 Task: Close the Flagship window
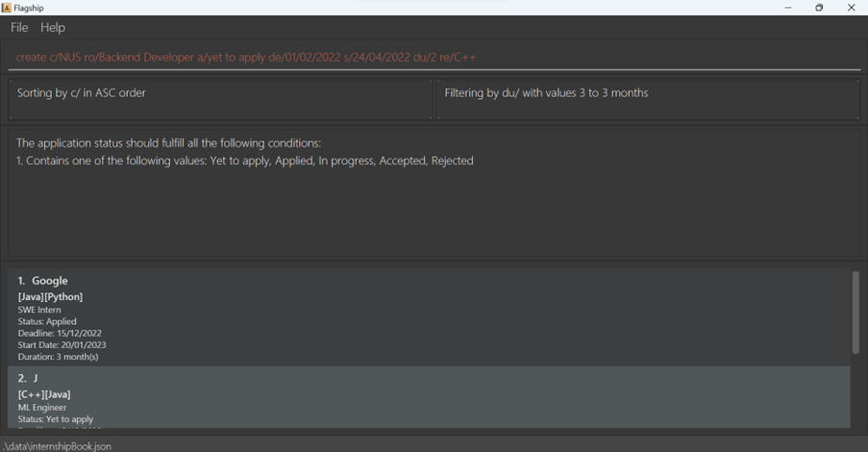852,7
